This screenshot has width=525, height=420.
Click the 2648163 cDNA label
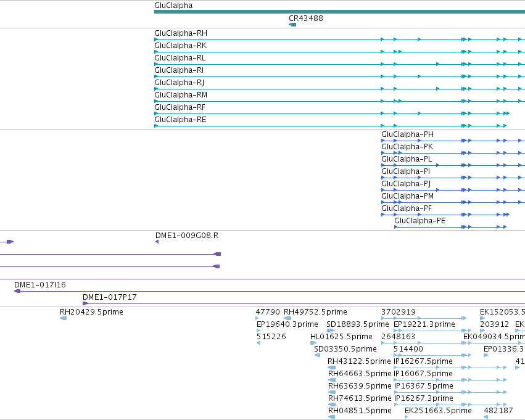(x=398, y=337)
